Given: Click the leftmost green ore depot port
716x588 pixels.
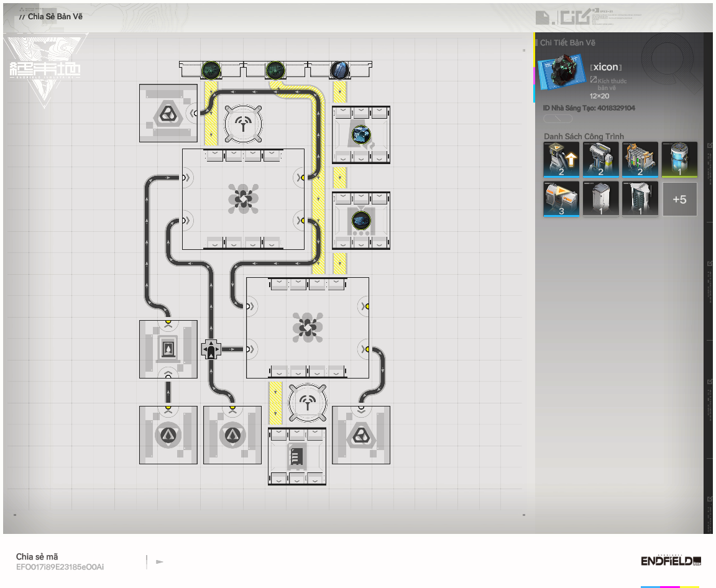Looking at the screenshot, I should pyautogui.click(x=211, y=70).
